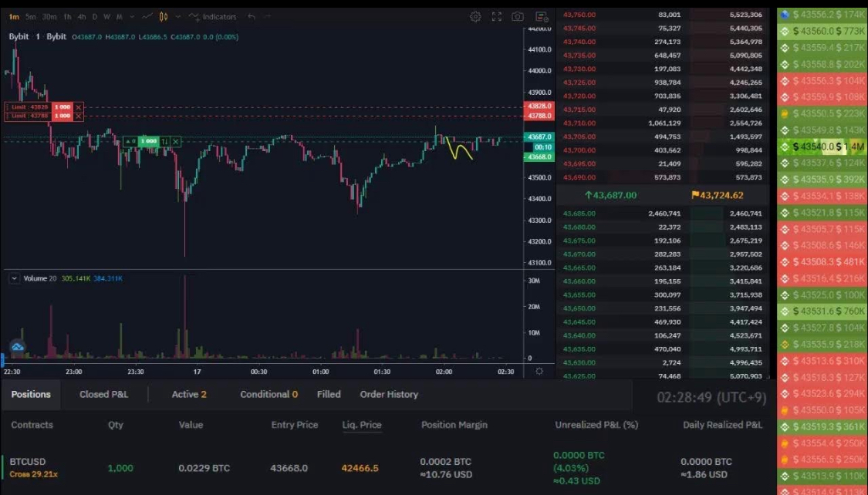
Task: Enter fullscreen chart mode
Action: click(x=497, y=17)
